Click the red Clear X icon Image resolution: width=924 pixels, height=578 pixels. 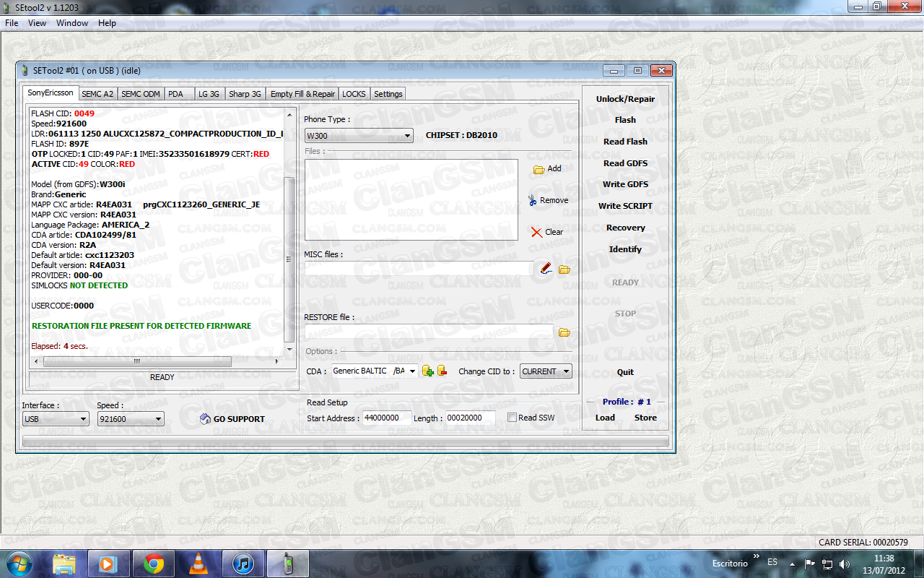(536, 232)
